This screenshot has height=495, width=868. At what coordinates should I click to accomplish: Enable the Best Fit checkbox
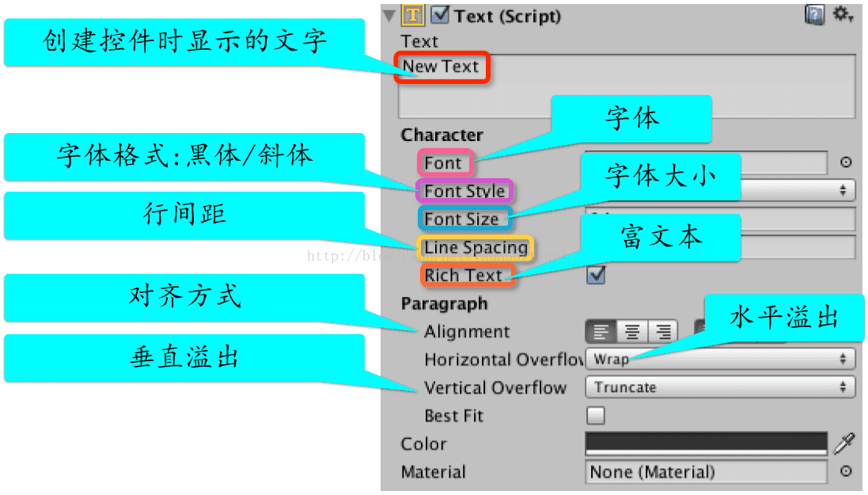[596, 415]
